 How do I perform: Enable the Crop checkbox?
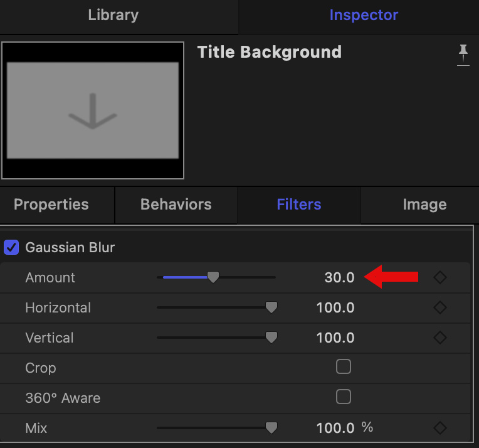tap(344, 367)
